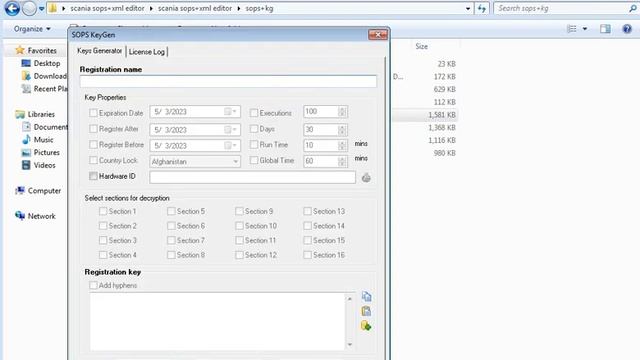Check Section 6 for decryption
The height and width of the screenshot is (360, 640).
pos(171,226)
